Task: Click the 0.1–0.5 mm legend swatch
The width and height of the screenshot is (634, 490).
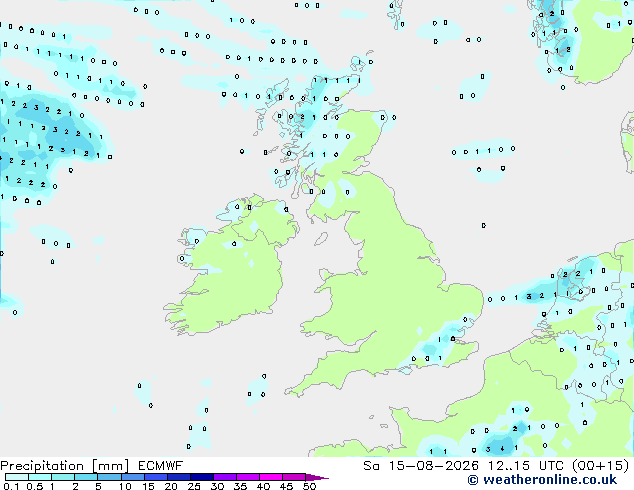Action: point(17,477)
